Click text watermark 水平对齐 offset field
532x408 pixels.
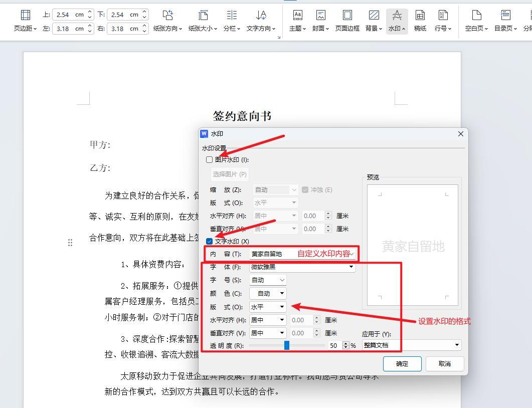(x=302, y=320)
